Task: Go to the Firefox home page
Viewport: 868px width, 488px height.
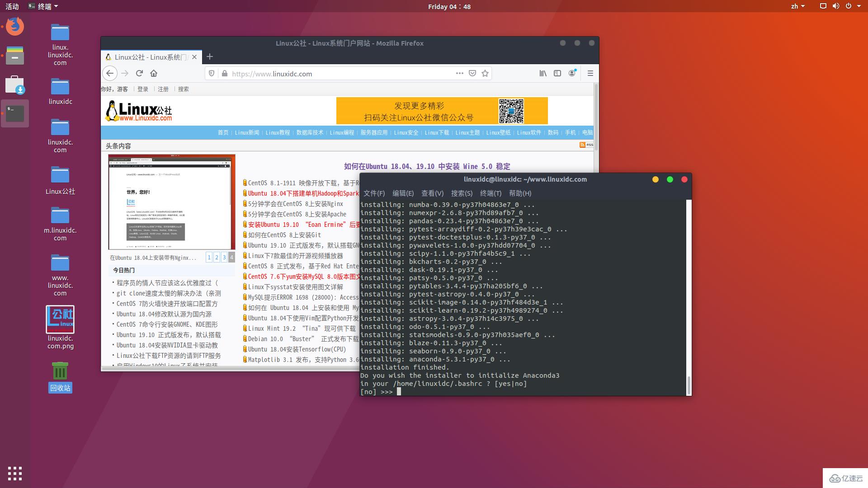Action: (154, 73)
